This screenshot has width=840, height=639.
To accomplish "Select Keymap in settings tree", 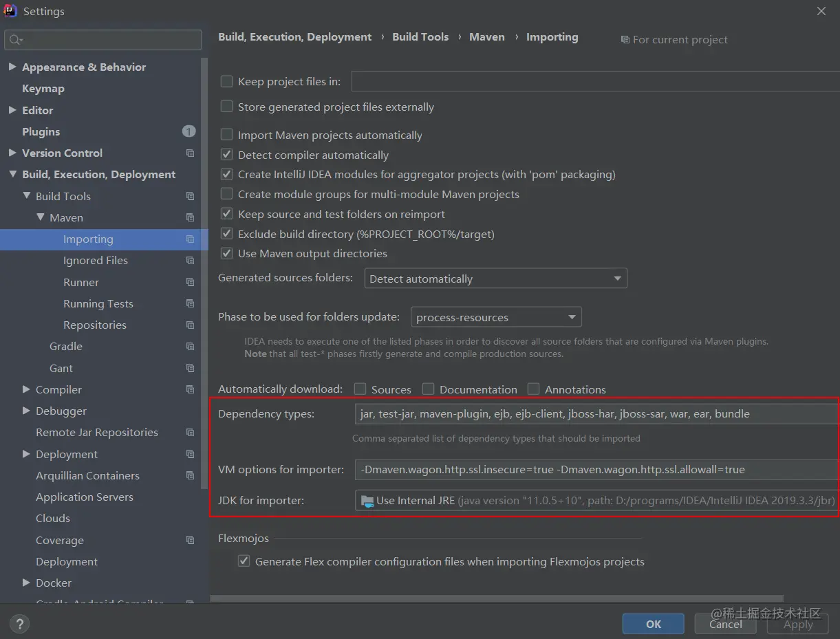I will click(43, 89).
